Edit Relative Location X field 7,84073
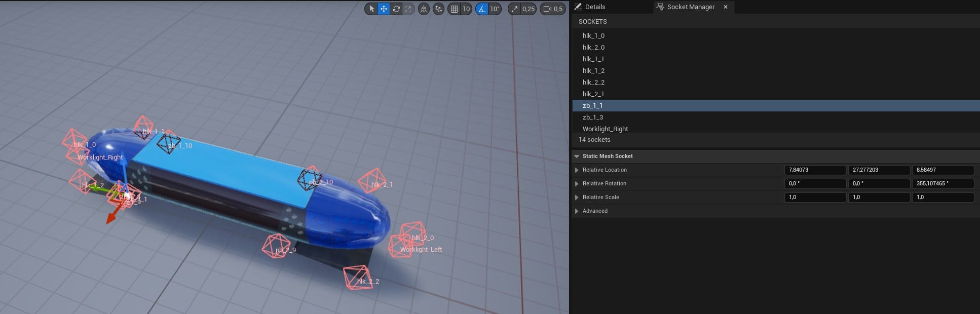Screen dimensions: 980x314 click(815, 170)
